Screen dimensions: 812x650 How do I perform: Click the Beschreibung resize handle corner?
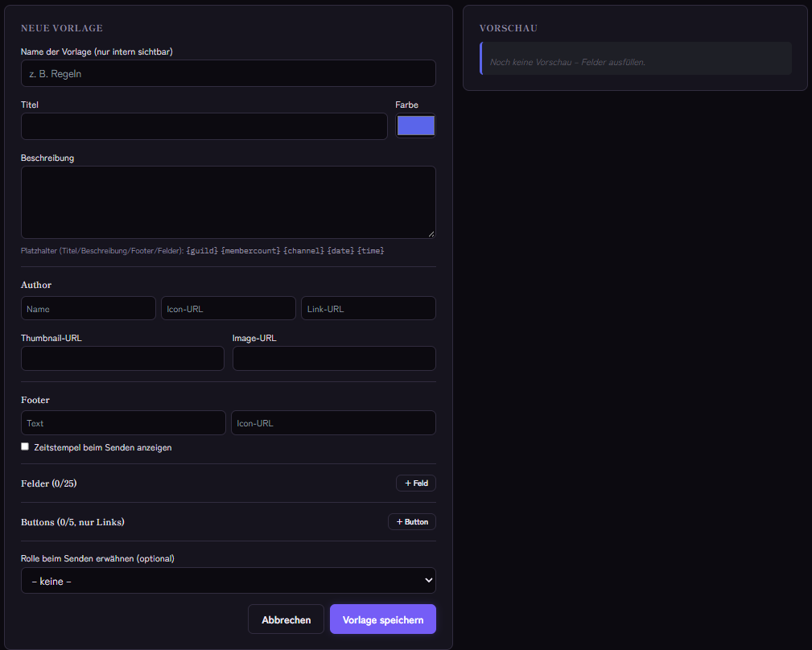[x=431, y=234]
